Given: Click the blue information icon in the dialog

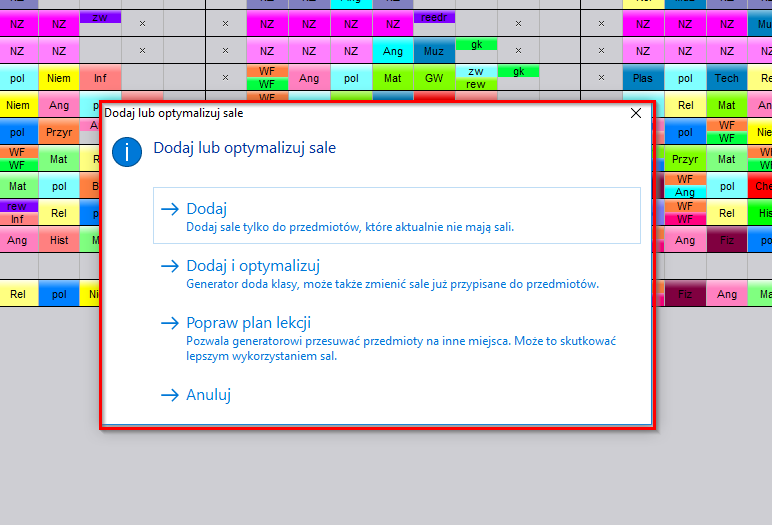Looking at the screenshot, I should point(127,151).
